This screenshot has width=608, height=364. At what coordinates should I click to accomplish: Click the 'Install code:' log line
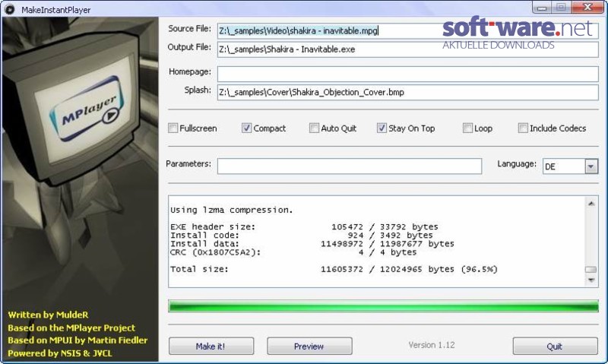click(301, 236)
